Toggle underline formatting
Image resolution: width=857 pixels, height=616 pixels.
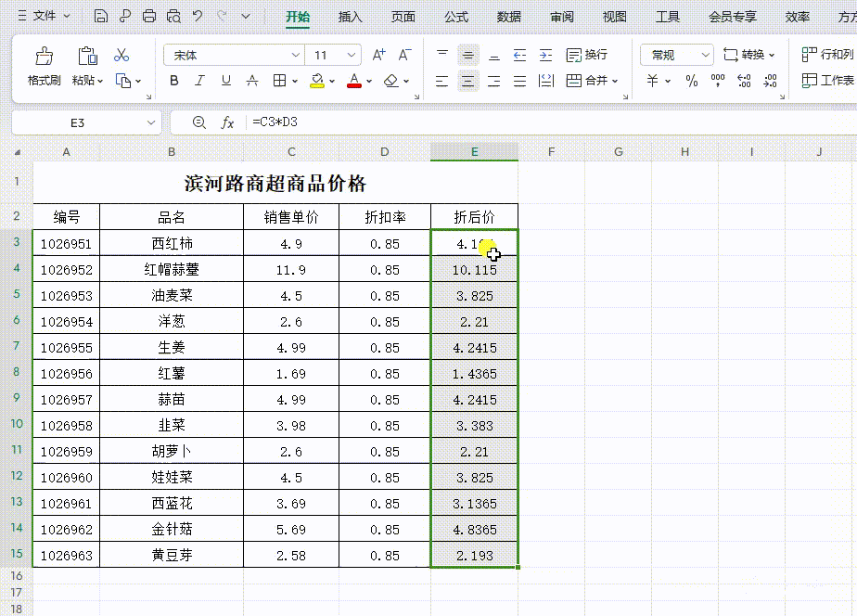point(225,81)
